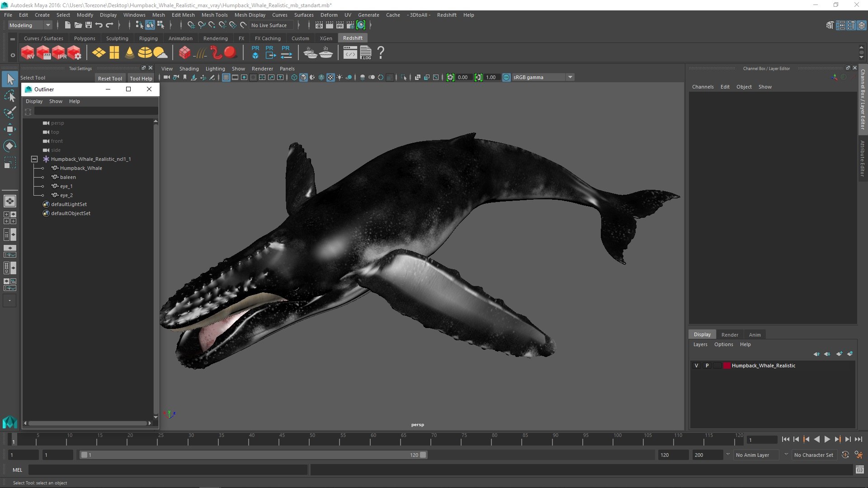Click the Tool Help button

pyautogui.click(x=141, y=78)
